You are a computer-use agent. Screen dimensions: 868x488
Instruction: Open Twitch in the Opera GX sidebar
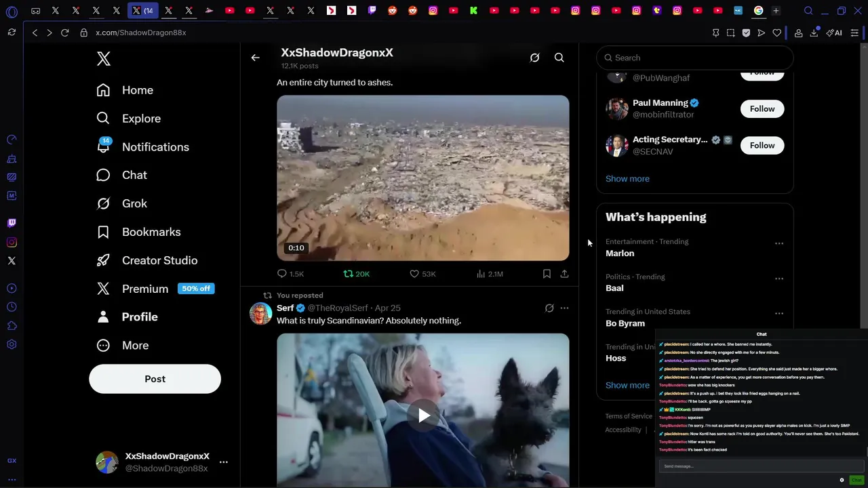pos(12,223)
